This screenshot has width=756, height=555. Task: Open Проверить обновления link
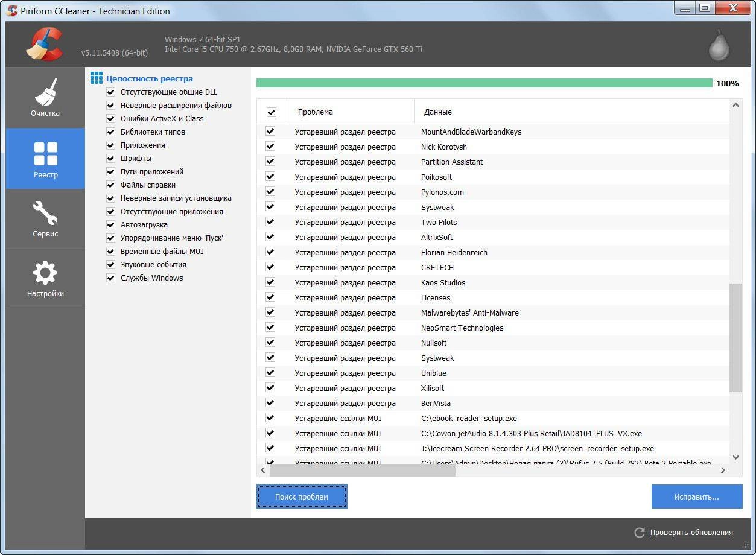click(691, 533)
